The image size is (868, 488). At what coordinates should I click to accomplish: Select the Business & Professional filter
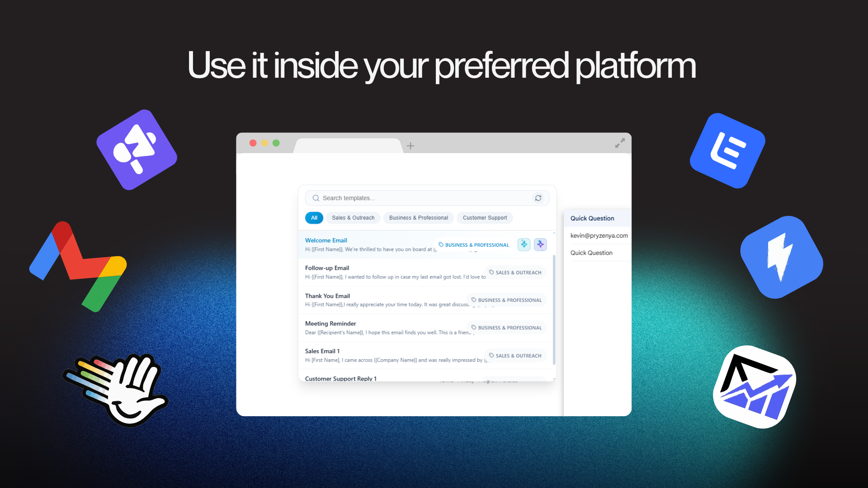click(419, 218)
